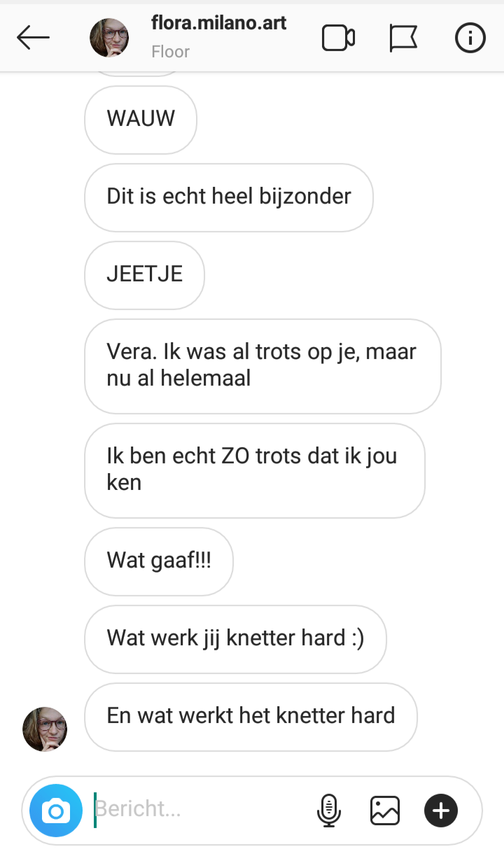Tap the flora.milano.art username title
The width and height of the screenshot is (504, 861).
click(x=219, y=23)
